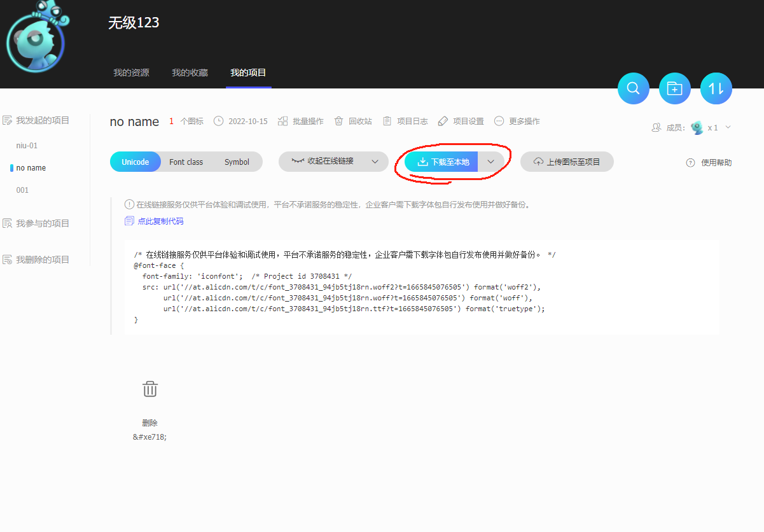Image resolution: width=764 pixels, height=532 pixels.
Task: Expand the 成员 members dropdown
Action: coord(728,127)
